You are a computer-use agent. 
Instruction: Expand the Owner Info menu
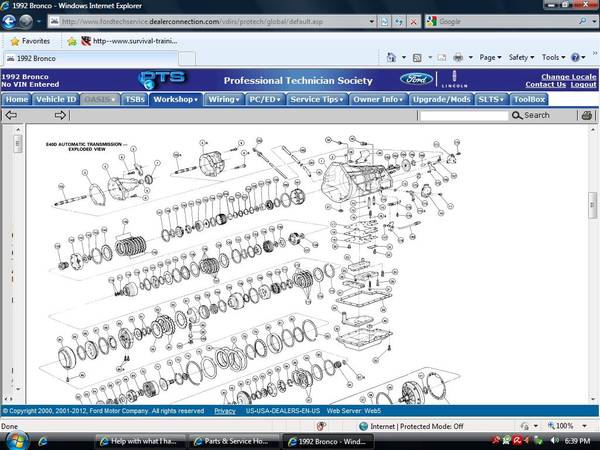point(378,99)
